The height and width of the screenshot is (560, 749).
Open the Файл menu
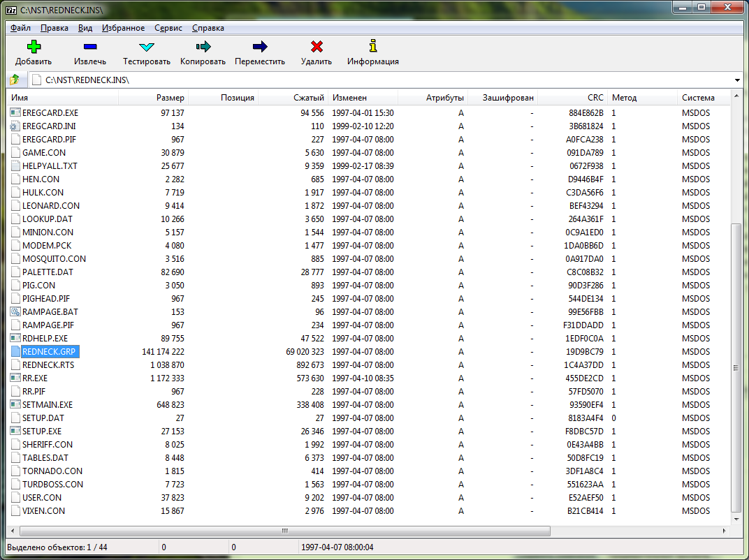pyautogui.click(x=20, y=28)
